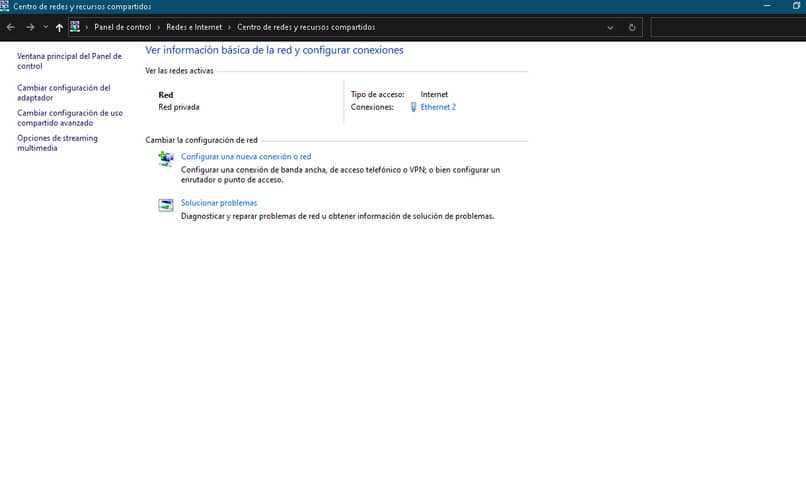Viewport: 806px width, 489px height.
Task: Select Redes e Internet breadcrumb
Action: pyautogui.click(x=194, y=27)
